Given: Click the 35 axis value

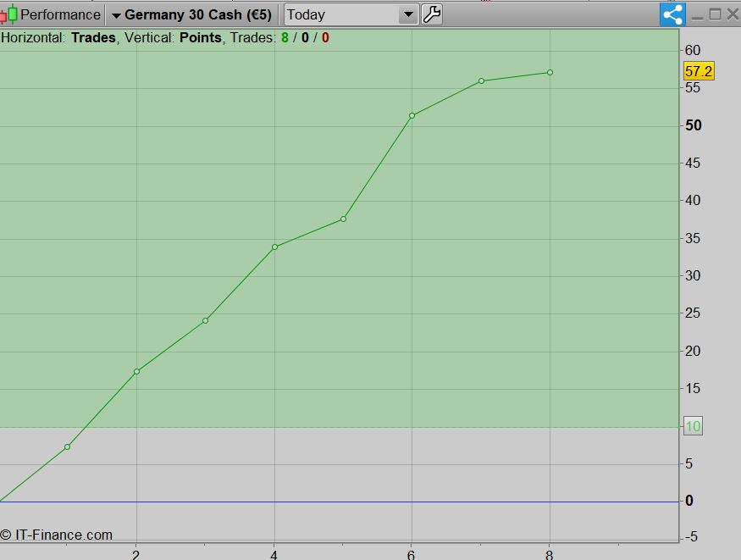Looking at the screenshot, I should [693, 238].
